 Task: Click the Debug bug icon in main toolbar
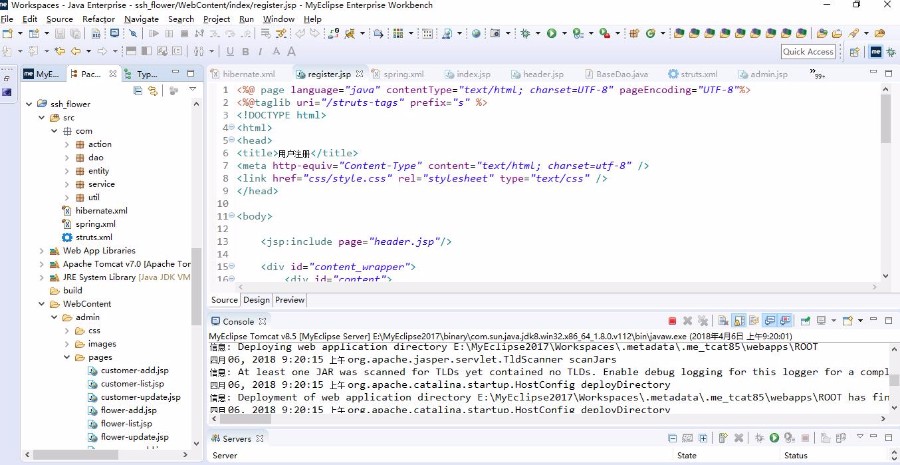(525, 33)
